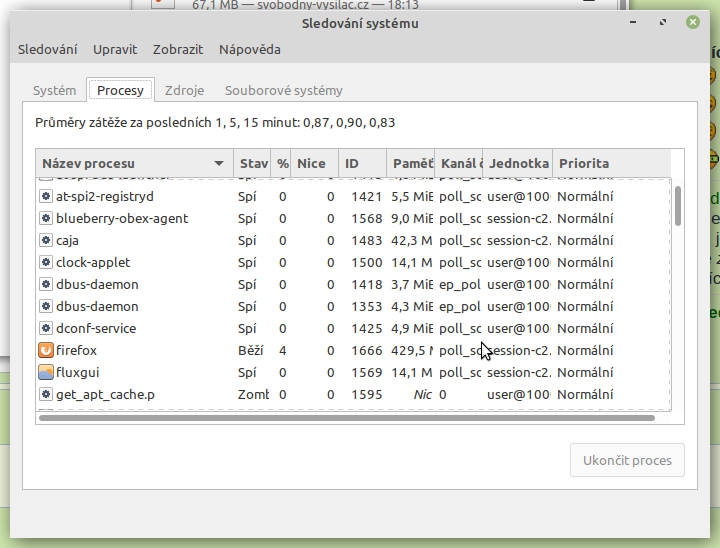Click the fluxgui process icon

(x=46, y=372)
